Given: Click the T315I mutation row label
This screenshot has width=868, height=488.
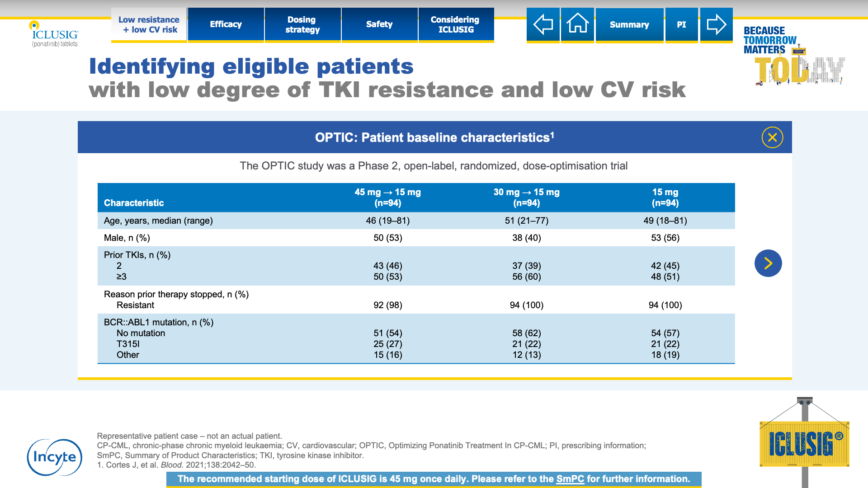Looking at the screenshot, I should pyautogui.click(x=128, y=344).
